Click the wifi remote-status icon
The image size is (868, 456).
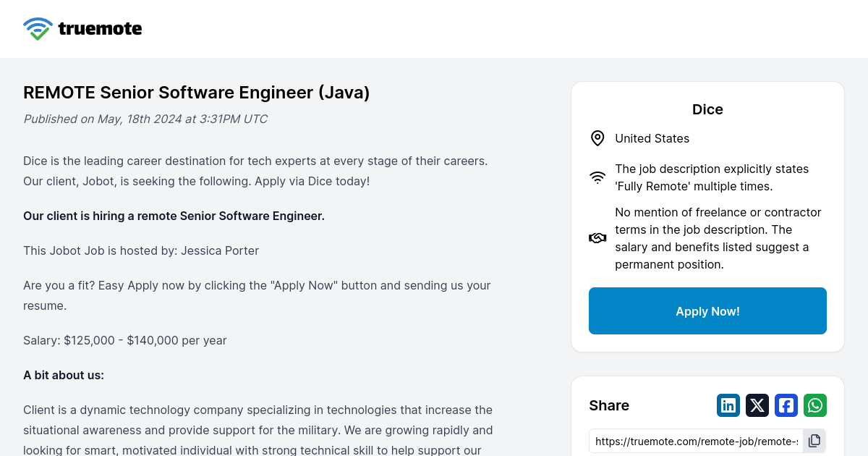coord(597,177)
